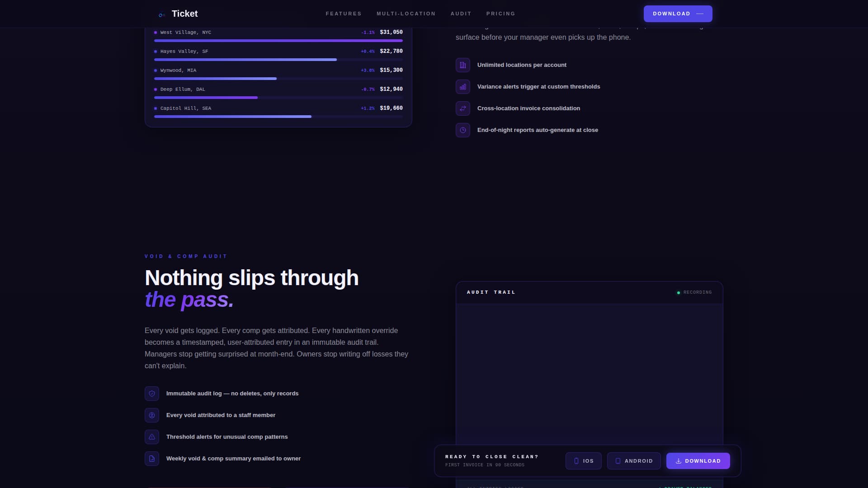Click 'Threshold alerts for unusual comp patterns'
The width and height of the screenshot is (868, 488).
coord(227,437)
